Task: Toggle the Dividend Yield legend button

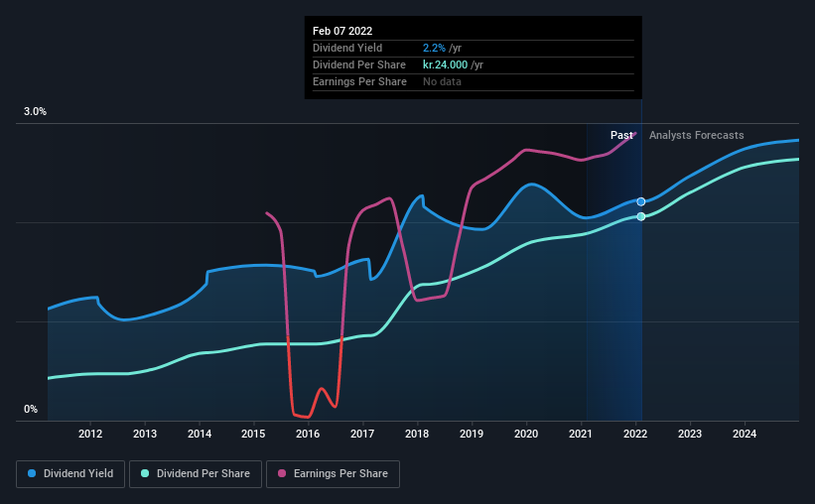Action: tap(70, 474)
